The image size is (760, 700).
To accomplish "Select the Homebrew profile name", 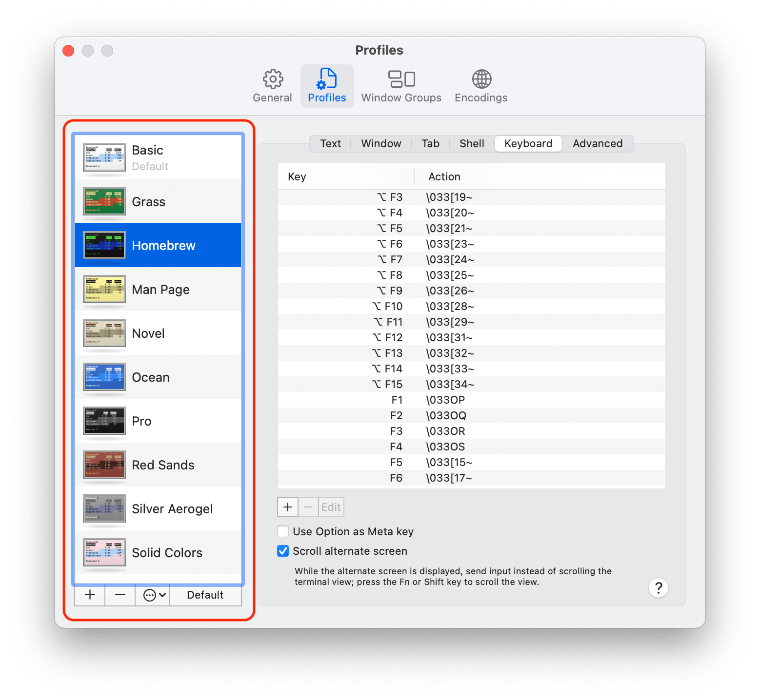I will (x=163, y=246).
